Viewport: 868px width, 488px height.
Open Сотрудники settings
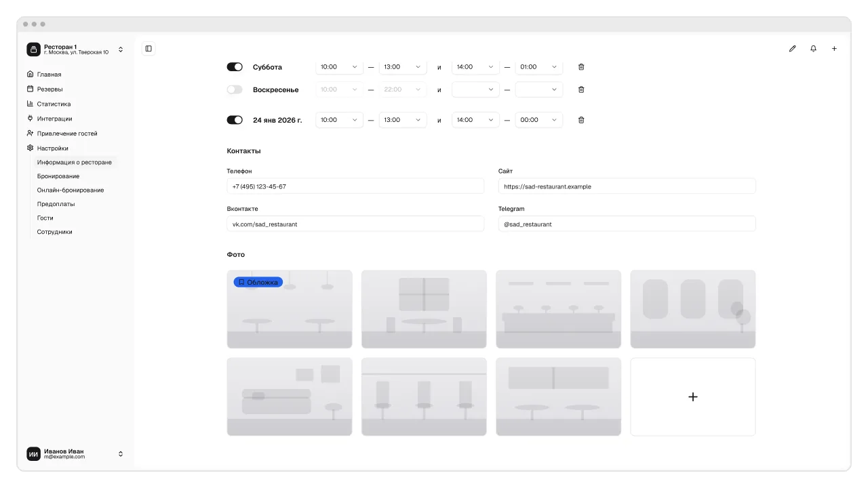pyautogui.click(x=55, y=232)
